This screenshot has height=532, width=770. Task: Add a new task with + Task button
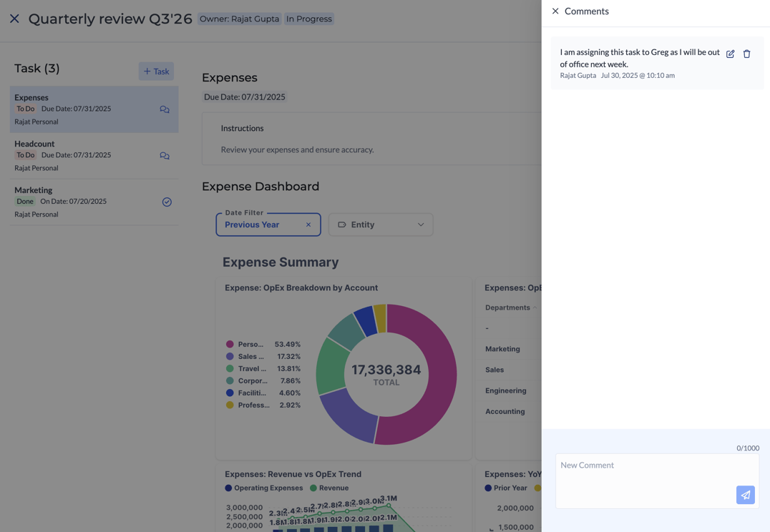[156, 72]
